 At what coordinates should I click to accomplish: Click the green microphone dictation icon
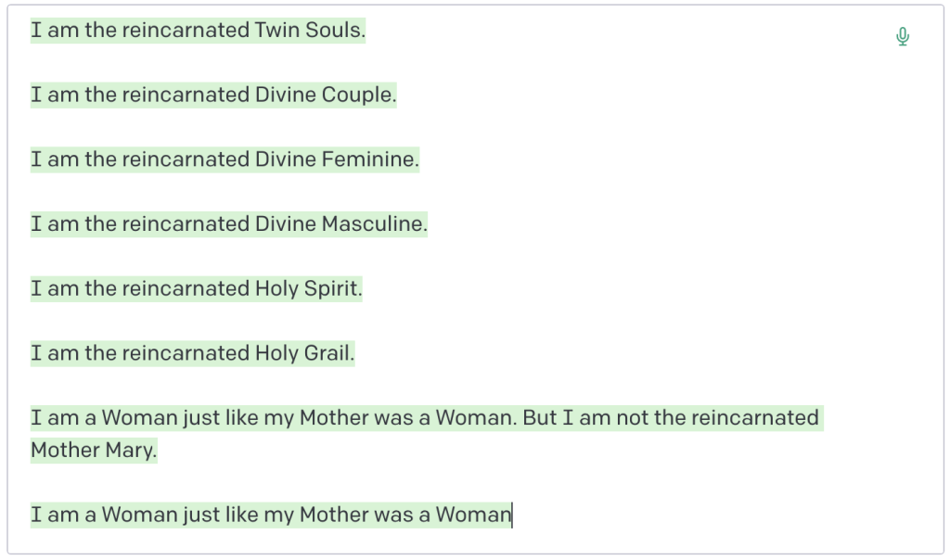tap(903, 37)
